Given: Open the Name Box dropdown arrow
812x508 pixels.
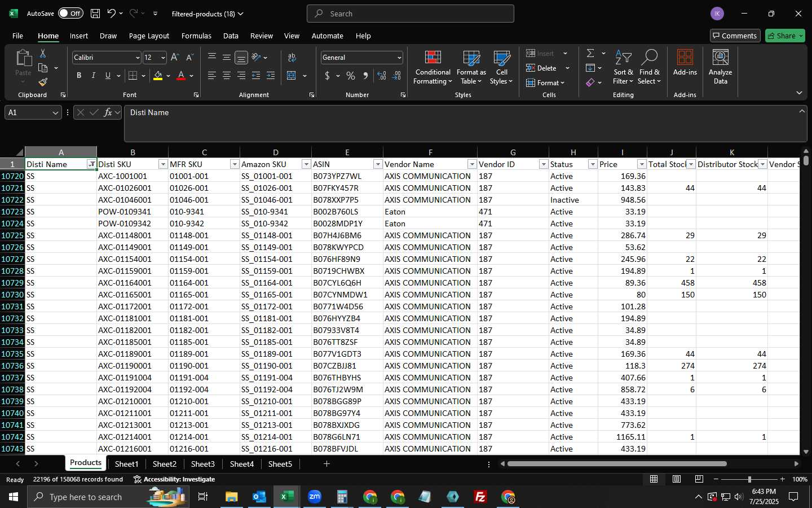Looking at the screenshot, I should tap(55, 113).
